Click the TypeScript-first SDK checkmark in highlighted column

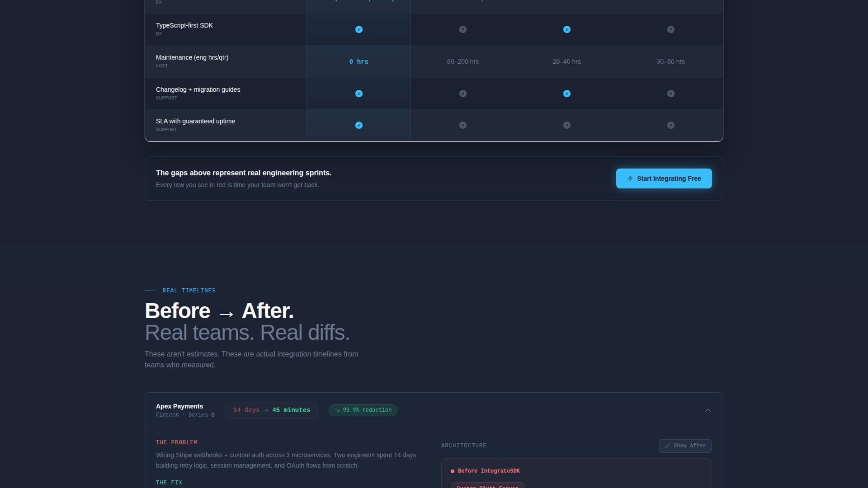359,29
